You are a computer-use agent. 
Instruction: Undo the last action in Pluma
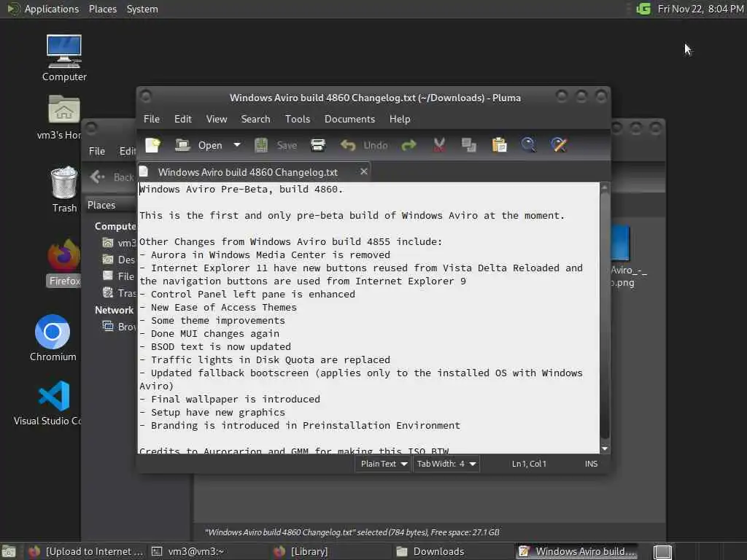point(364,145)
